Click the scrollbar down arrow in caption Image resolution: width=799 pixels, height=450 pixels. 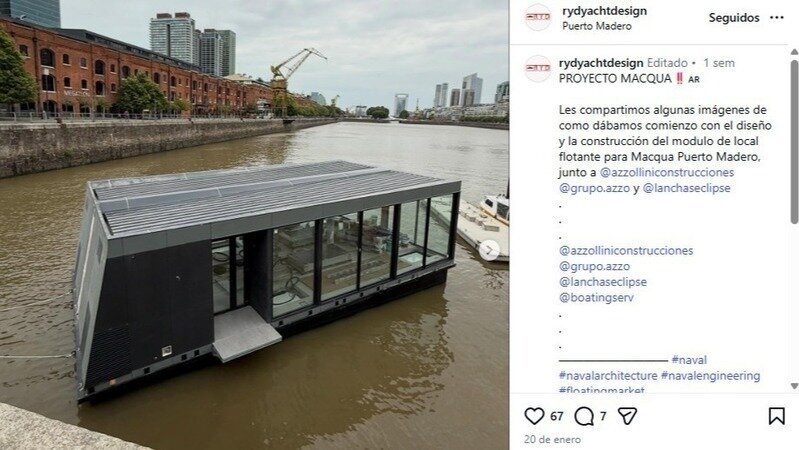(794, 386)
